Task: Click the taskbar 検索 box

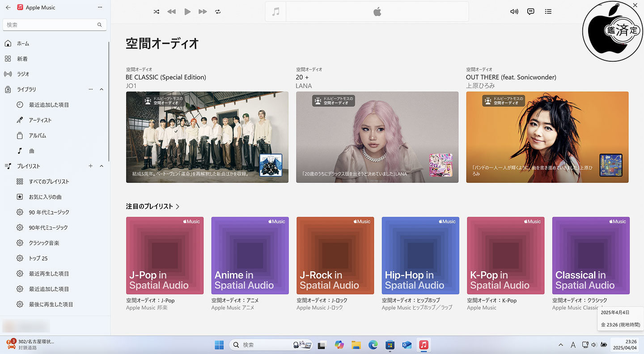Action: (x=271, y=345)
